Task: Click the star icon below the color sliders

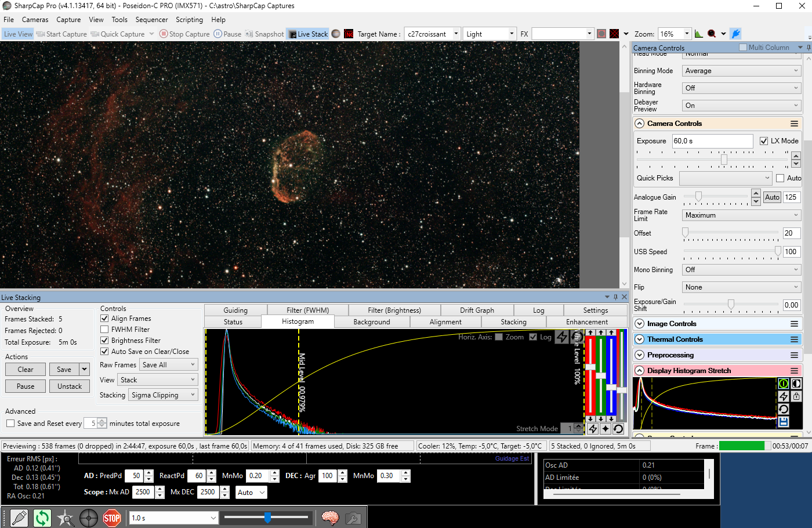Action: [606, 429]
